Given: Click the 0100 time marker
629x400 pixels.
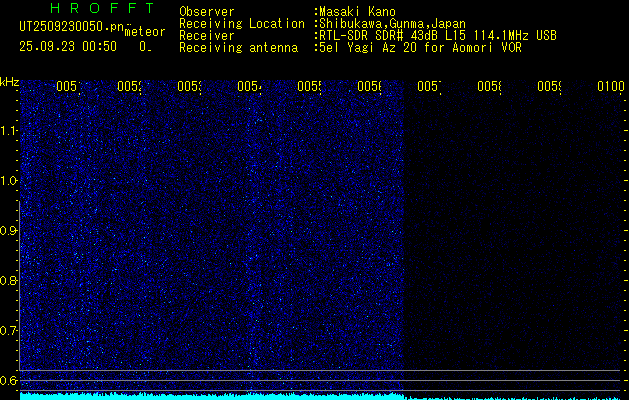Looking at the screenshot, I should 611,86.
